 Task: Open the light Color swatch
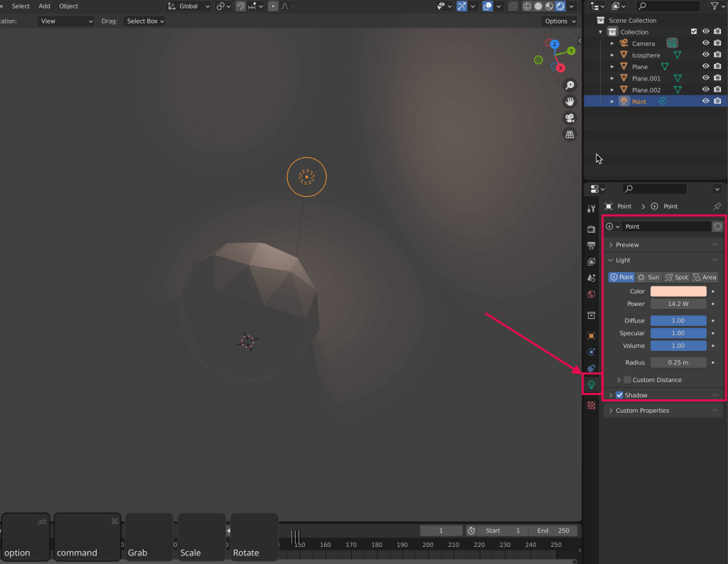(x=678, y=291)
